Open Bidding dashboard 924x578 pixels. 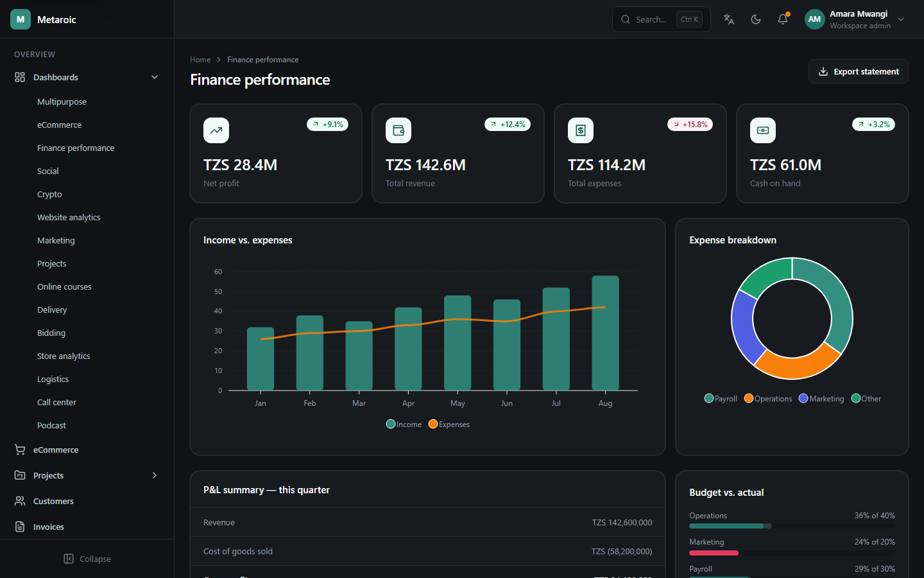click(51, 333)
